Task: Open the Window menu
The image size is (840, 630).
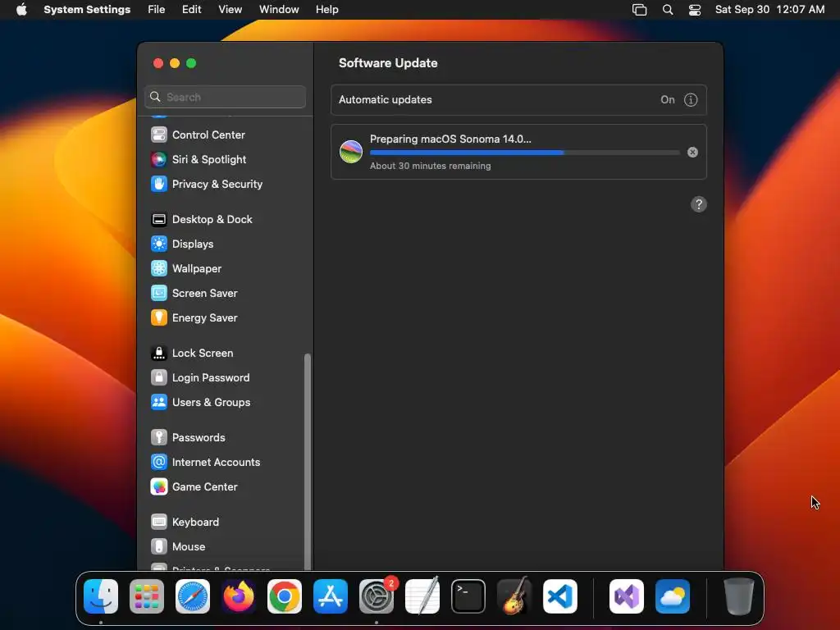Action: tap(279, 10)
